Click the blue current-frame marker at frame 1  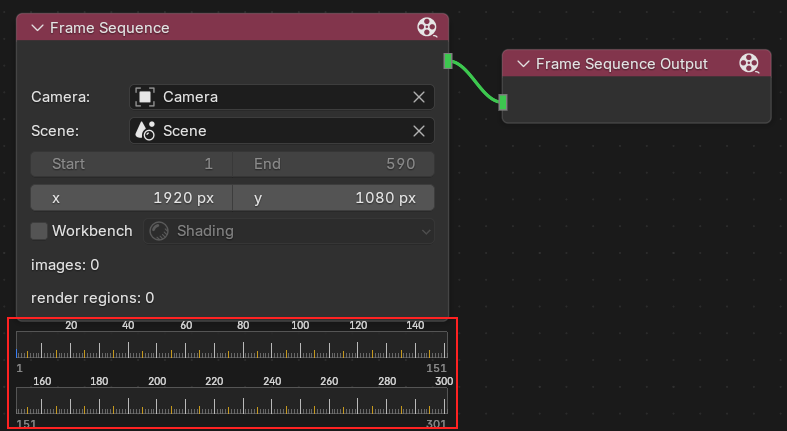click(x=17, y=353)
